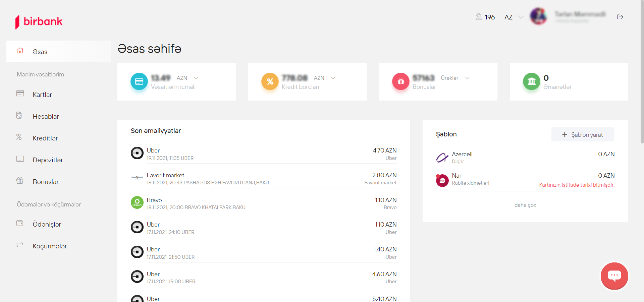Click the Kartlar card icon
Screen dimensions: 644x302
(20, 94)
